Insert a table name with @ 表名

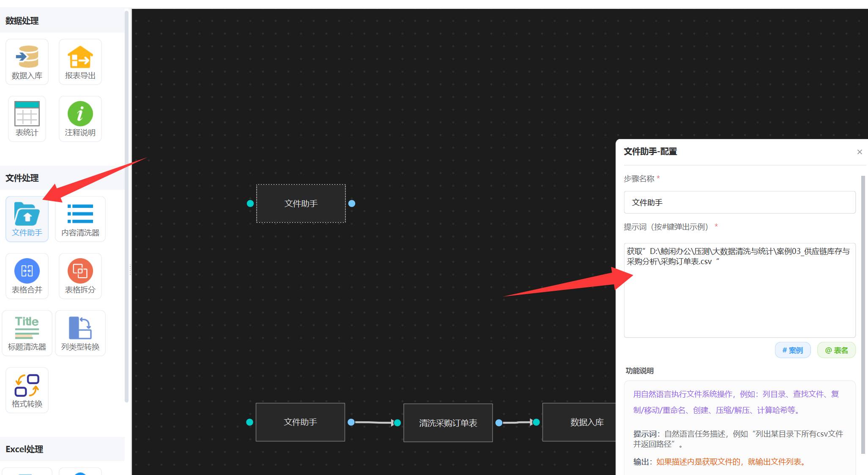(x=836, y=350)
